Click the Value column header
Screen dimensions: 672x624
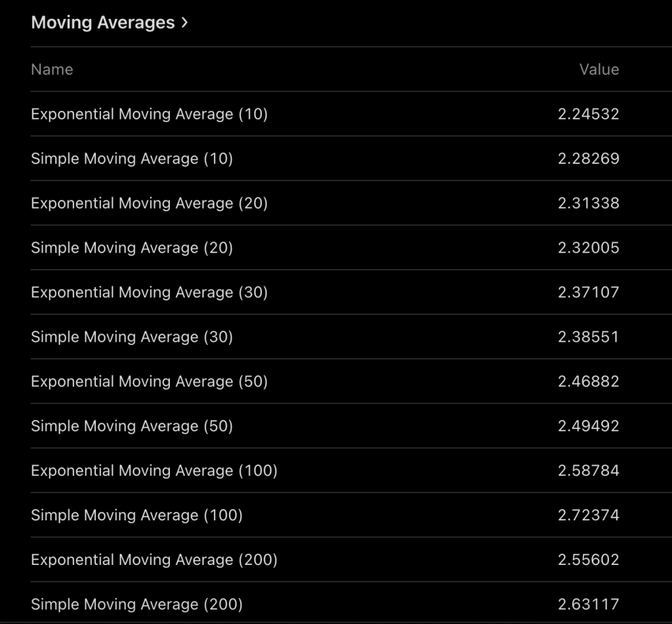tap(600, 69)
